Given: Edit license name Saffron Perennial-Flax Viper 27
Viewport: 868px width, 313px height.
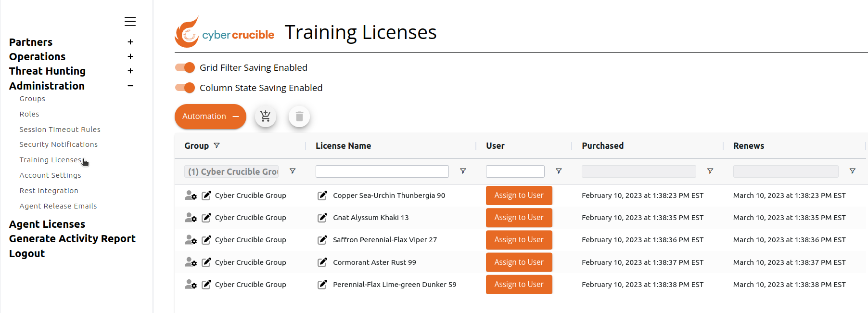Looking at the screenshot, I should click(322, 240).
